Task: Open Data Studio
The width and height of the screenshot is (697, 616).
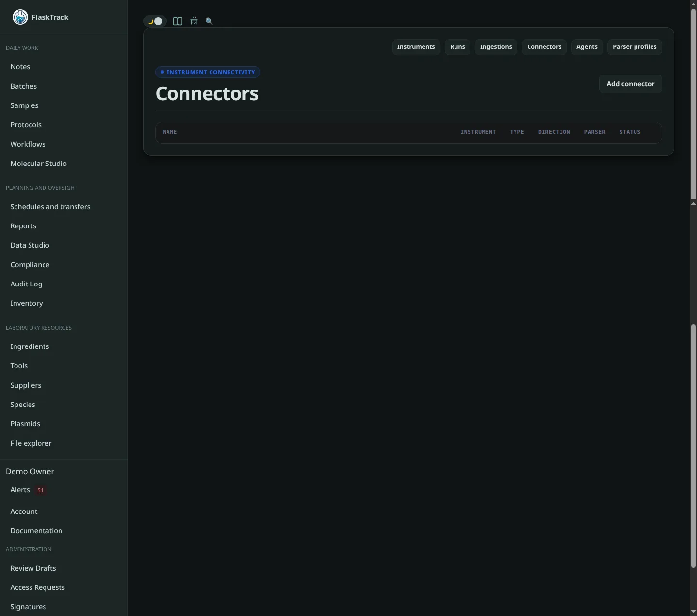Action: point(63,245)
